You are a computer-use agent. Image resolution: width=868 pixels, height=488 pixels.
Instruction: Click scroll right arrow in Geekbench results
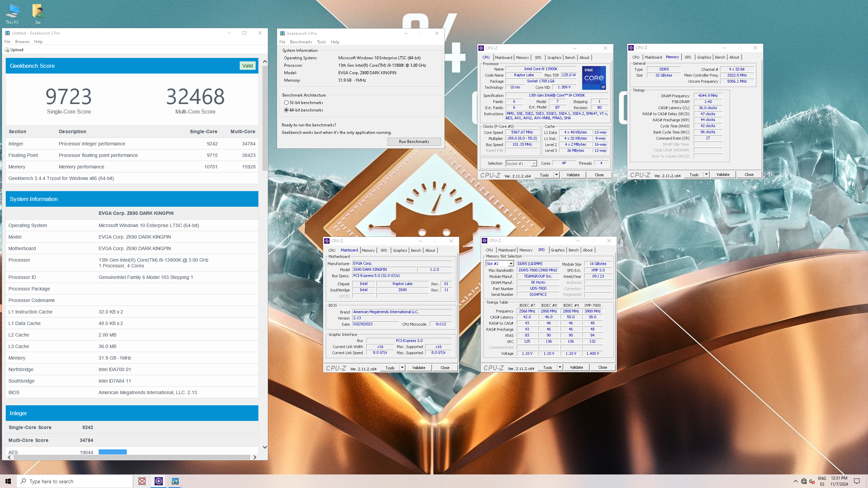tap(255, 457)
